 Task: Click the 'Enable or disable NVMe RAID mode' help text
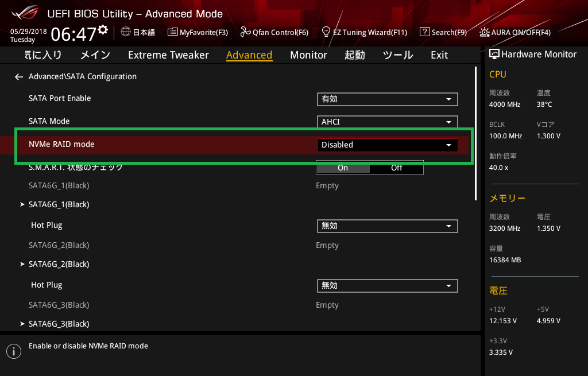click(x=88, y=346)
